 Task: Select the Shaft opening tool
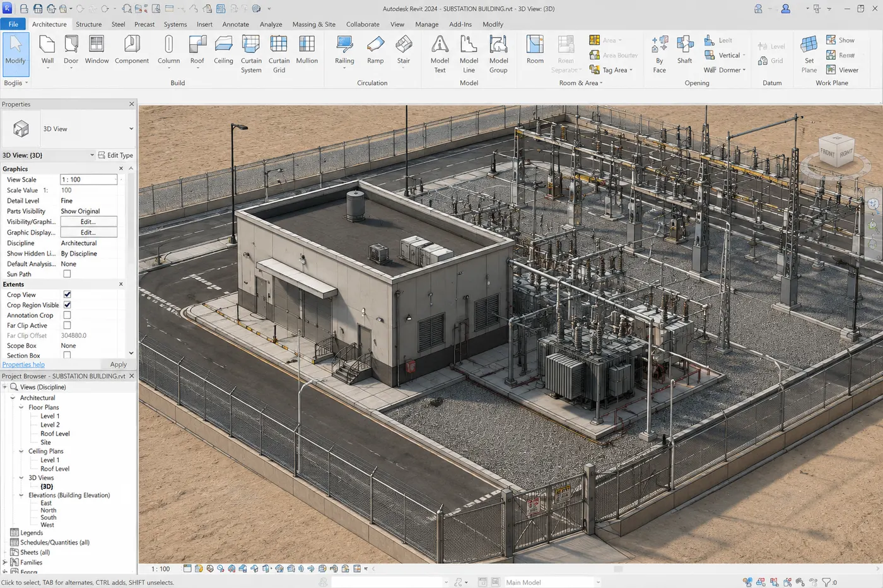pos(685,50)
